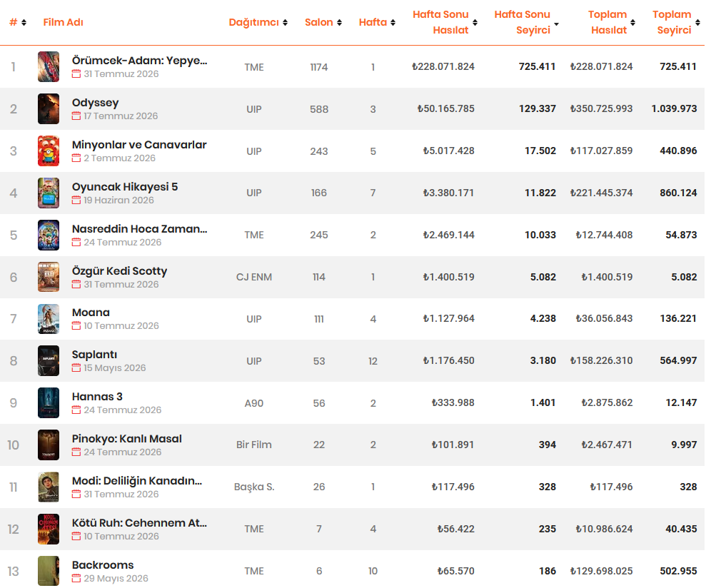Select total admissions 1.039.973
This screenshot has width=711, height=588.
pyautogui.click(x=675, y=108)
